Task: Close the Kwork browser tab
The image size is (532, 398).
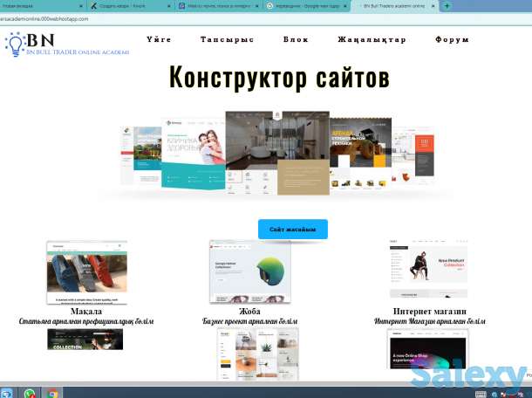Action: click(x=169, y=6)
